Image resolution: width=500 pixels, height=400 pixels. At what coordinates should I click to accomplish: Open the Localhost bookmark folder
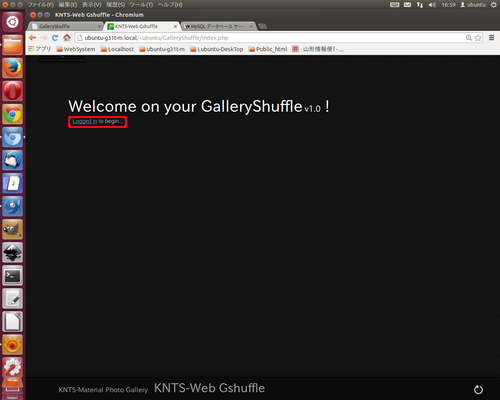tap(117, 49)
